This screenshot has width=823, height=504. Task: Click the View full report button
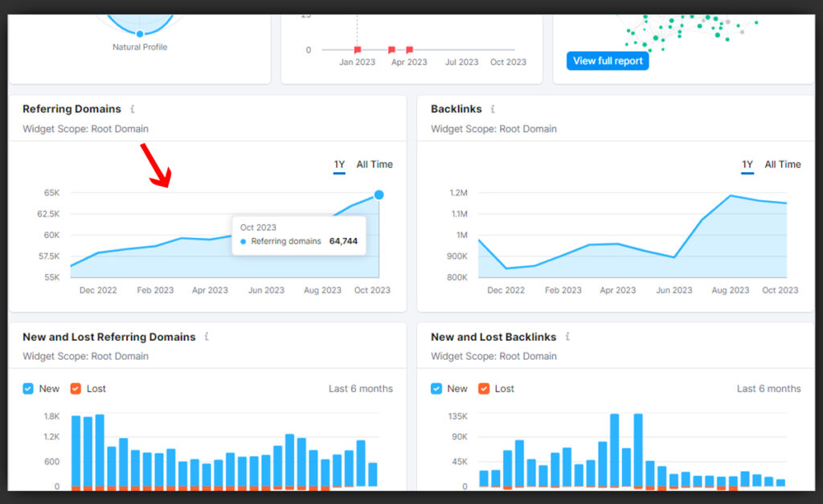tap(608, 61)
